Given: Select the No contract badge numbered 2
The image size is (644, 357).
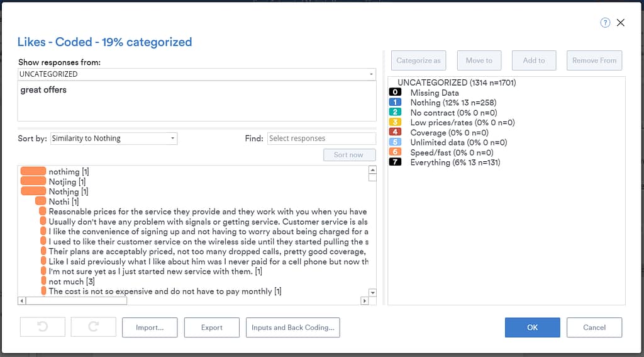Looking at the screenshot, I should 396,113.
